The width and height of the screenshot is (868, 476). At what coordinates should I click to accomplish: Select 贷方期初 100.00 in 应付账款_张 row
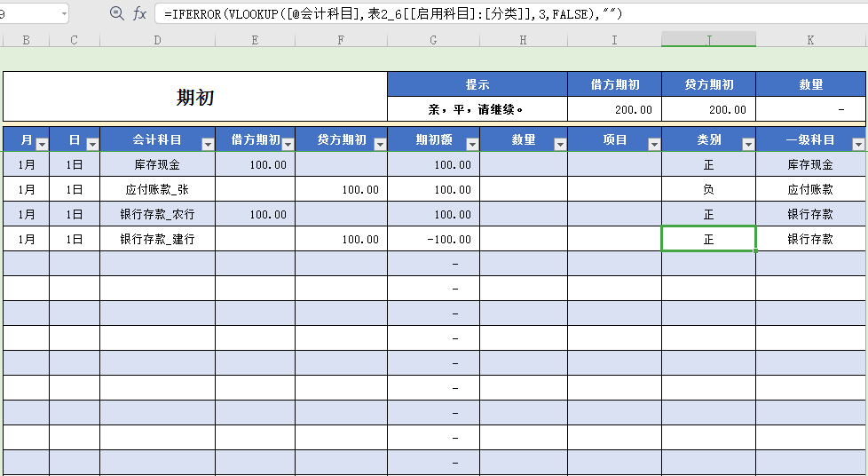[341, 189]
